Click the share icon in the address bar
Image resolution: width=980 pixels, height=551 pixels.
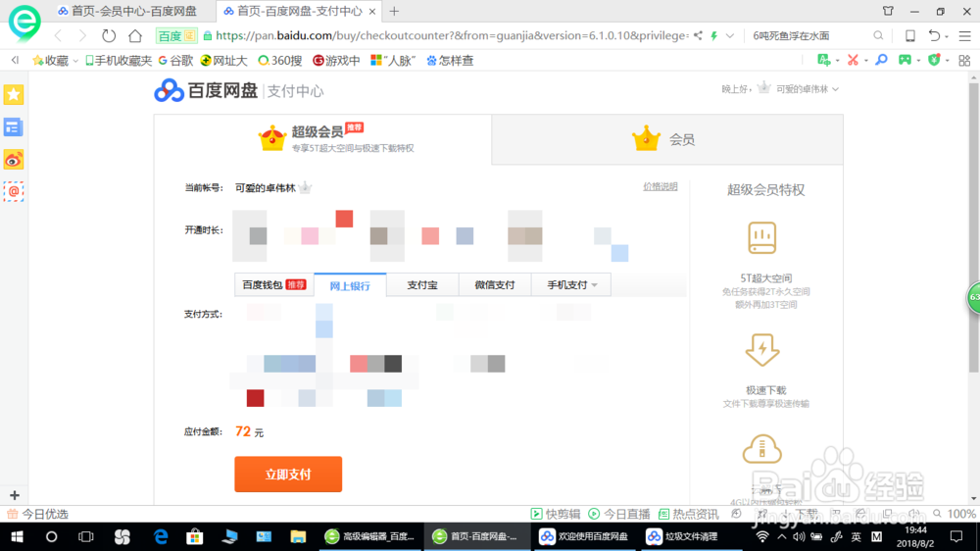point(698,35)
